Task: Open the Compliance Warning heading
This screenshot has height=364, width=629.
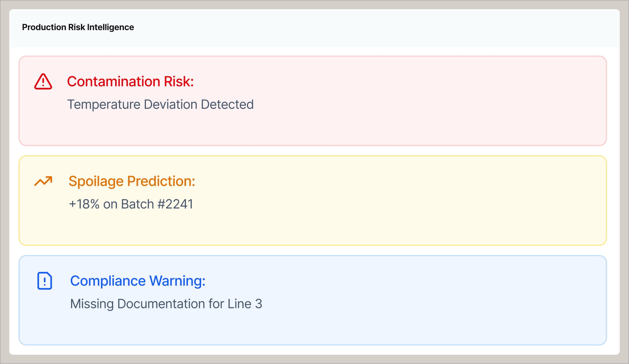Action: point(138,281)
